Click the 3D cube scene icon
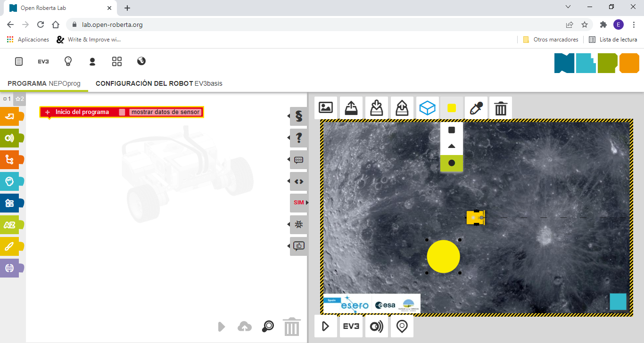644x343 pixels. click(x=427, y=108)
